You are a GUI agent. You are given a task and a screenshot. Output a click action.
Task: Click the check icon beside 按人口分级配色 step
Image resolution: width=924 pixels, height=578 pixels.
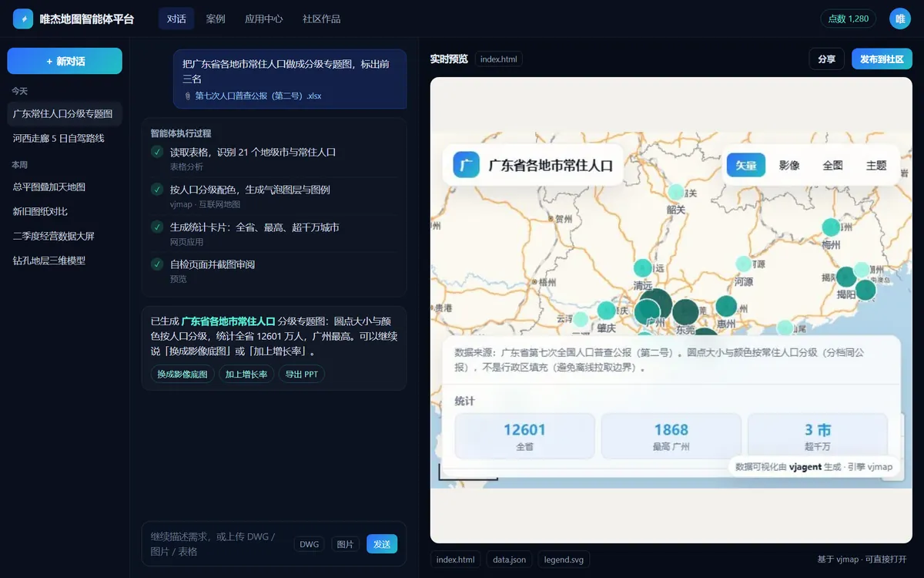[157, 190]
